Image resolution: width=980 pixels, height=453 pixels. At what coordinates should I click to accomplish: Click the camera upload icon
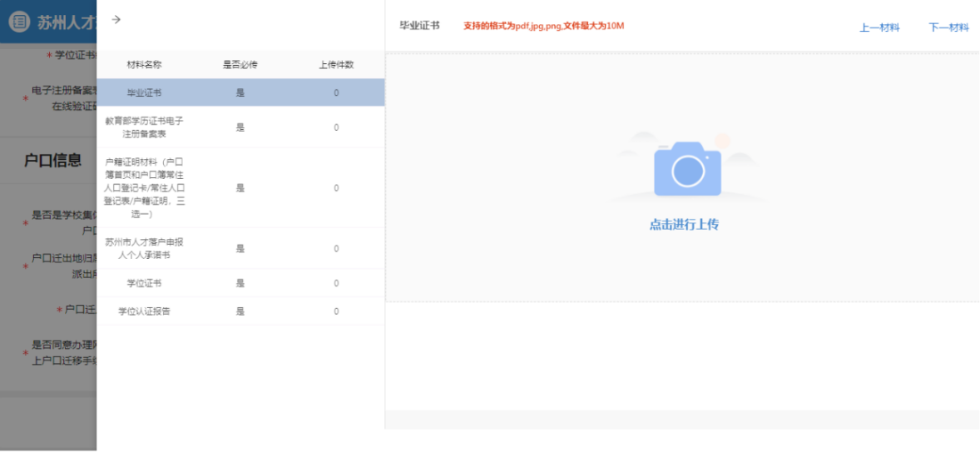(686, 167)
